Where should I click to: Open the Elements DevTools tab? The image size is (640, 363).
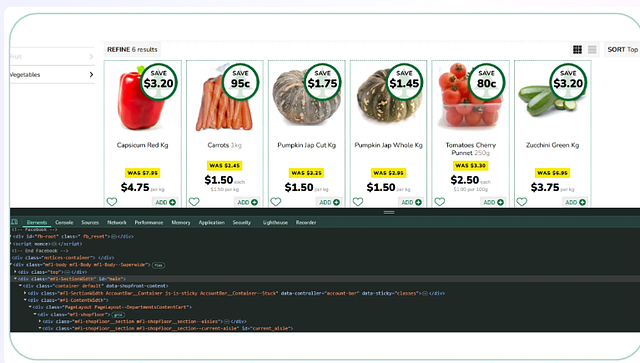37,223
